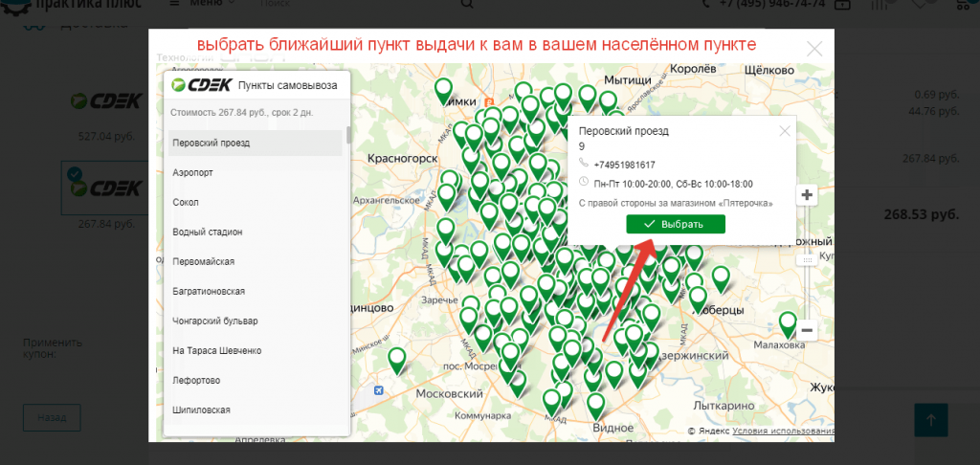The image size is (980, 465).
Task: Click the map zoom slider handle
Action: tap(807, 260)
